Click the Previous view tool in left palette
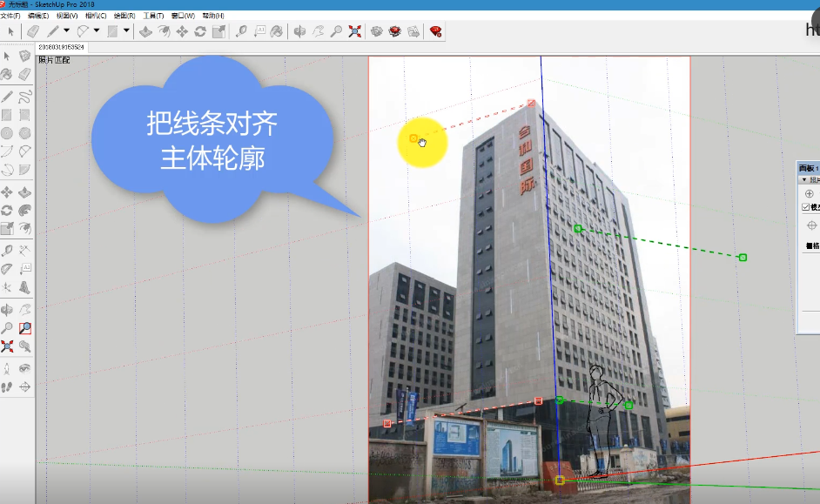This screenshot has width=820, height=504. click(x=24, y=346)
